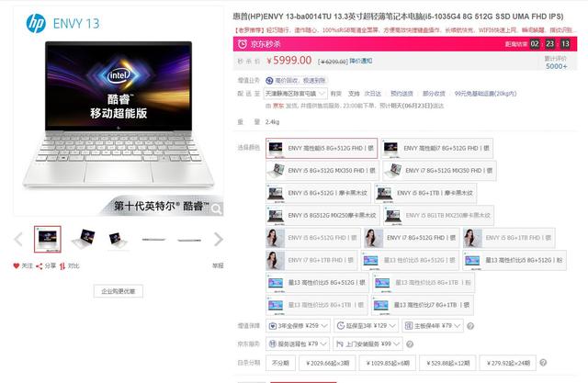The width and height of the screenshot is (588, 383).
Task: Click the help icon after the ×24期 installment option
Action: pyautogui.click(x=543, y=363)
